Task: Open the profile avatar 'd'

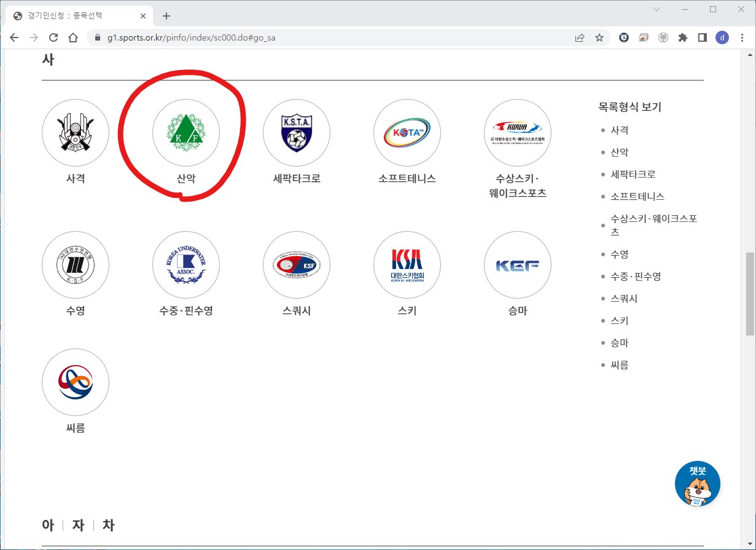Action: click(x=722, y=37)
